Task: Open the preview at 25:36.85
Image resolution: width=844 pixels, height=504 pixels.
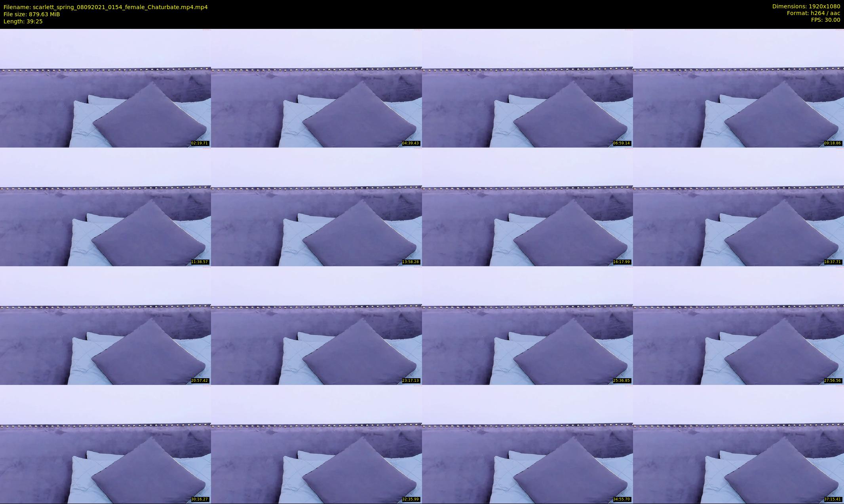Action: 527,325
